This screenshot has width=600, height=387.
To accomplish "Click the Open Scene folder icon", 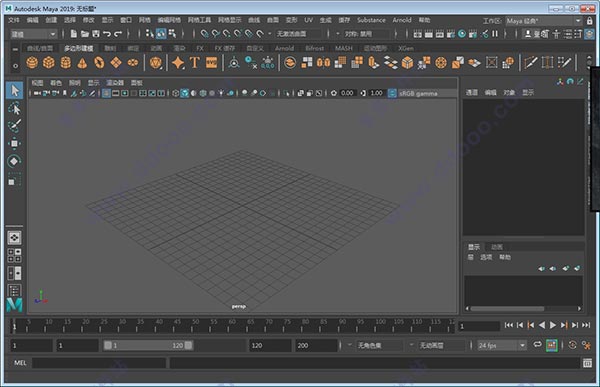I will click(85, 34).
